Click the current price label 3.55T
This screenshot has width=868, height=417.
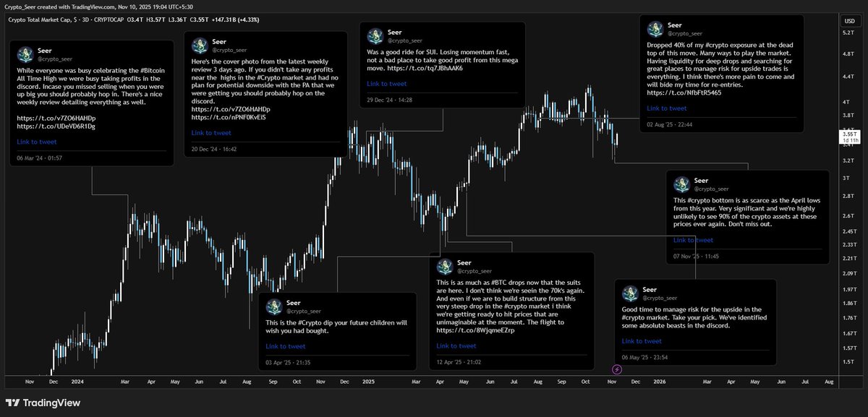(x=849, y=136)
